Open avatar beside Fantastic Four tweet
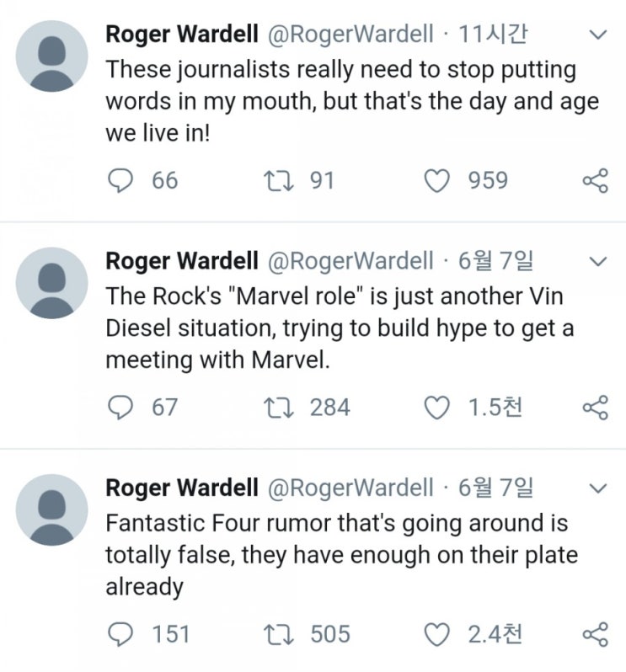This screenshot has height=672, width=626. [x=52, y=510]
